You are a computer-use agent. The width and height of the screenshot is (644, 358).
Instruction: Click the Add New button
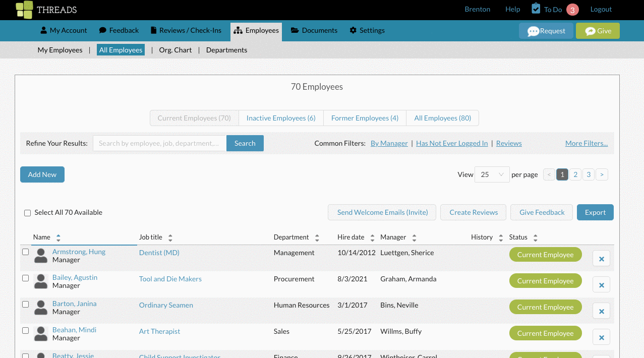tap(42, 174)
